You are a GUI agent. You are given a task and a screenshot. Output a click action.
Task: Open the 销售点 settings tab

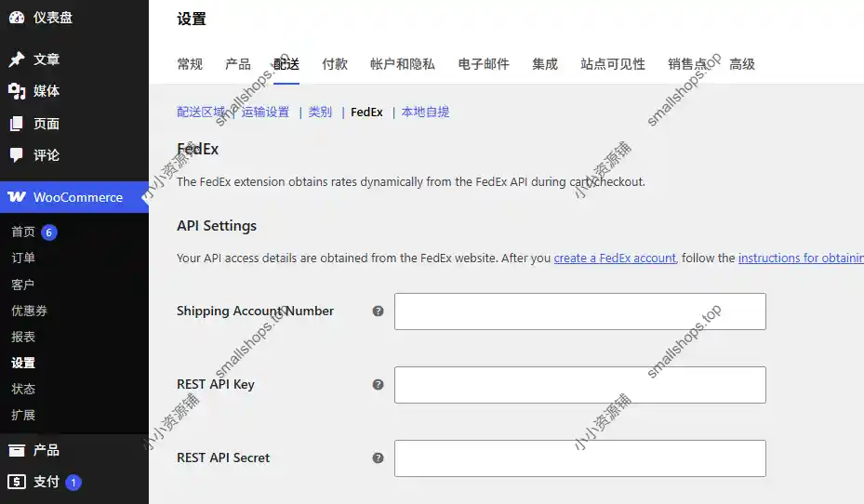(687, 64)
